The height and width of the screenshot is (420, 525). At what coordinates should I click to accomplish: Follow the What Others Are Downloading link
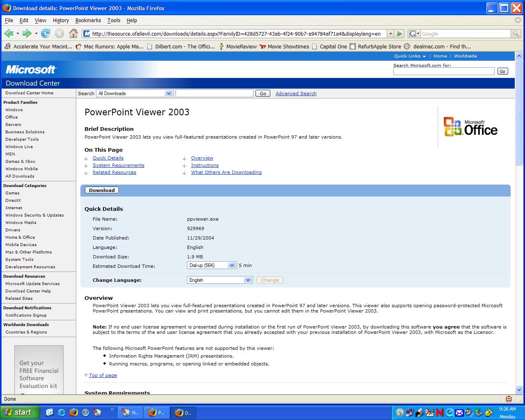coord(226,172)
